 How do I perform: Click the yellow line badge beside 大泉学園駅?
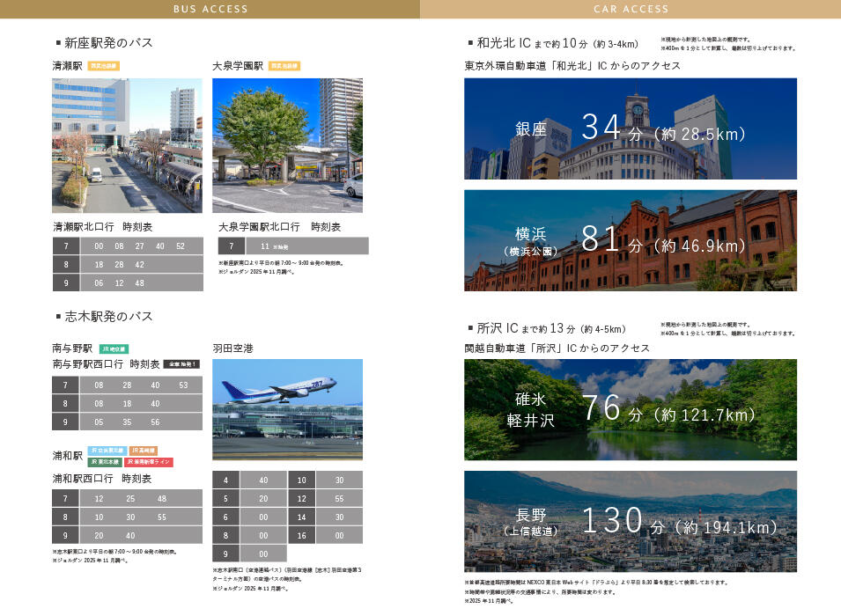tap(284, 66)
